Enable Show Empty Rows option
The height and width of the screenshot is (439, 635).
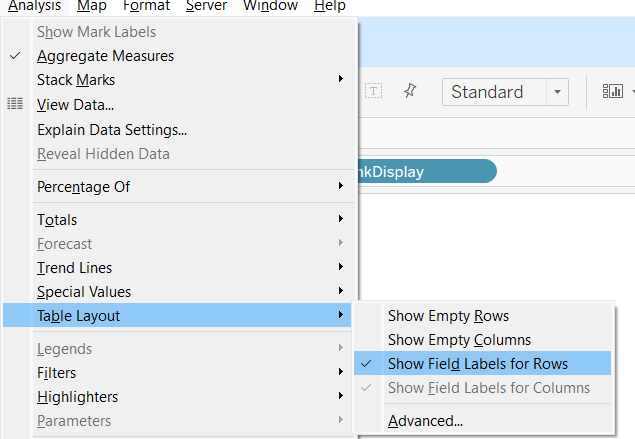[448, 316]
